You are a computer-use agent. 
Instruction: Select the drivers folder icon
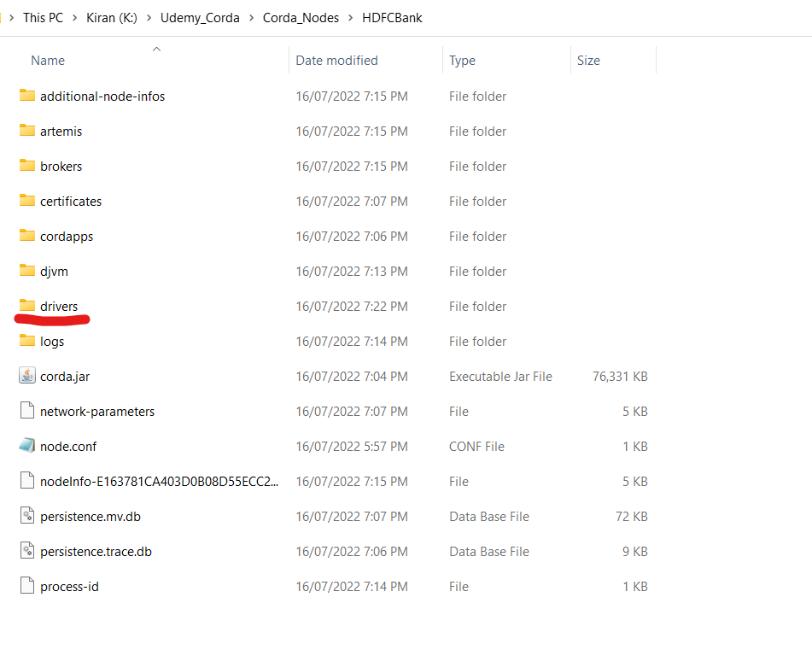tap(27, 306)
